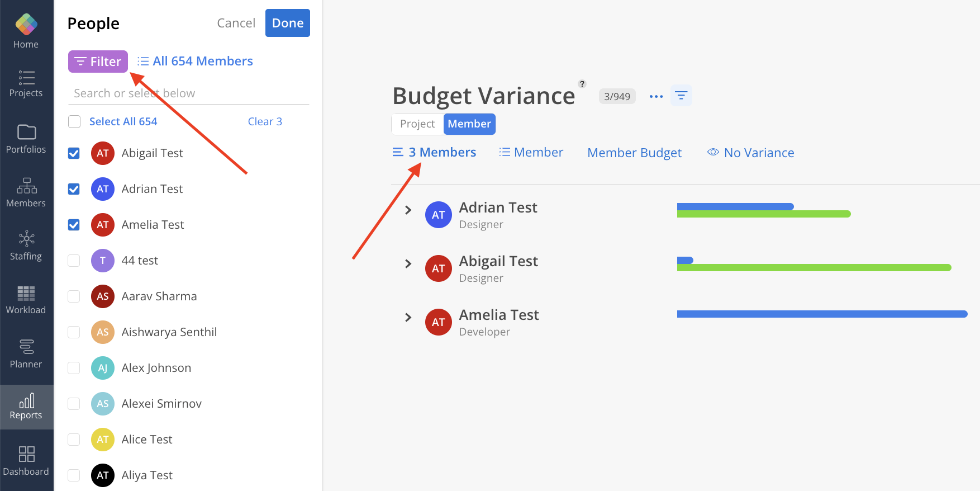Click Alexei Smirnov avatar
The width and height of the screenshot is (980, 491).
(x=103, y=404)
